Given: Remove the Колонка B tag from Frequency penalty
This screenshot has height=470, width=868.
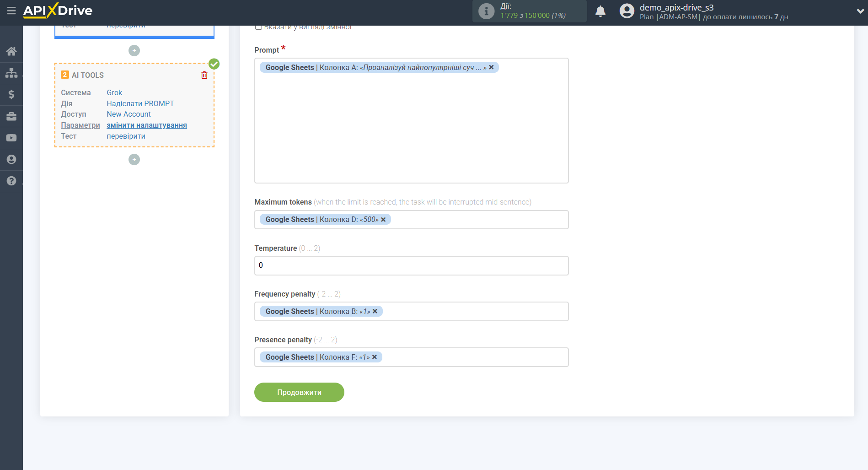Looking at the screenshot, I should tap(375, 311).
